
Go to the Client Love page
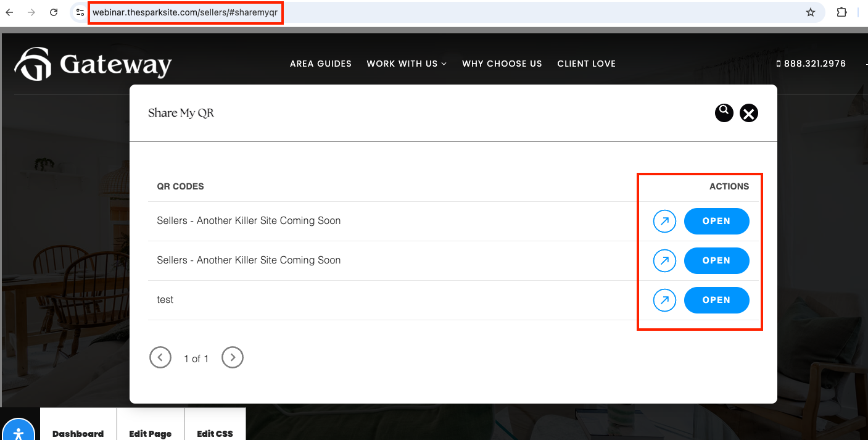(587, 64)
